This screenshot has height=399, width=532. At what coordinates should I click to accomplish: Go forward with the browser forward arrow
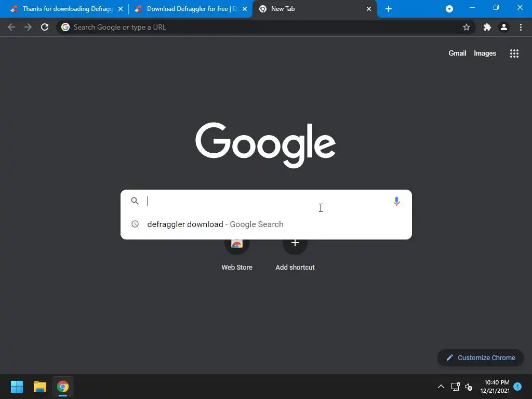click(28, 27)
